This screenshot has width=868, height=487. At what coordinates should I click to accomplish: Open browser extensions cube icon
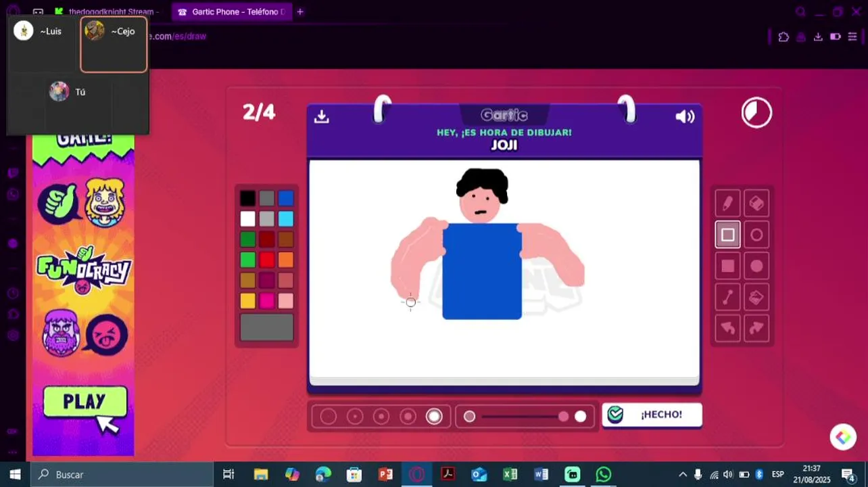[x=783, y=37]
